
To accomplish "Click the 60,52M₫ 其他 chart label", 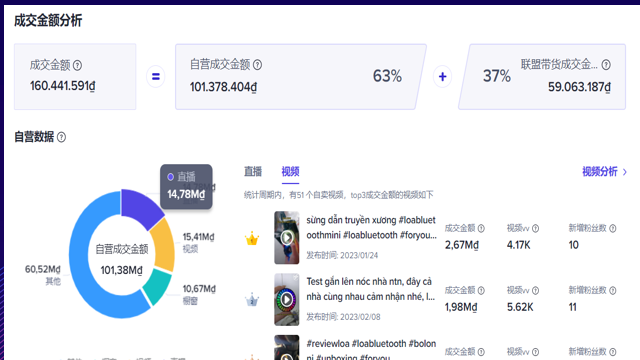I will 43,274.
